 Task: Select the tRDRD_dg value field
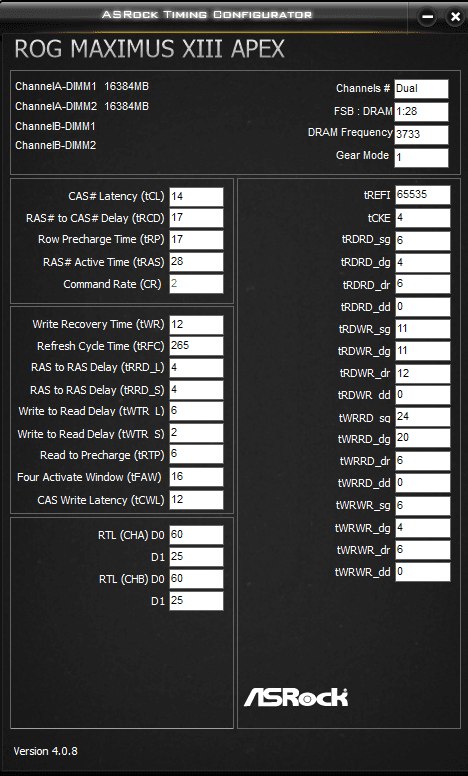click(x=423, y=263)
